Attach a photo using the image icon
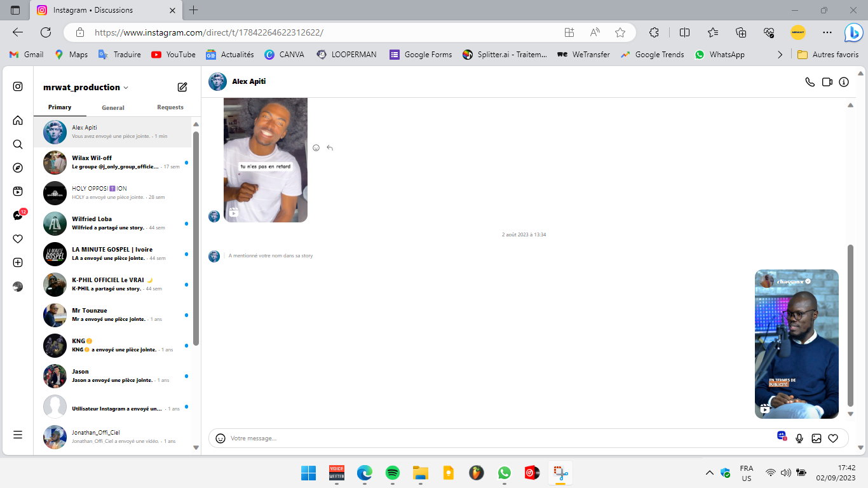The image size is (868, 488). [x=817, y=438]
